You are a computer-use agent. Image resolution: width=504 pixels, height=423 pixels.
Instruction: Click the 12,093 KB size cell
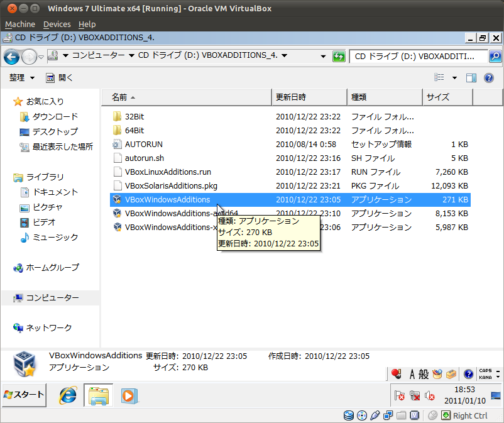(449, 186)
